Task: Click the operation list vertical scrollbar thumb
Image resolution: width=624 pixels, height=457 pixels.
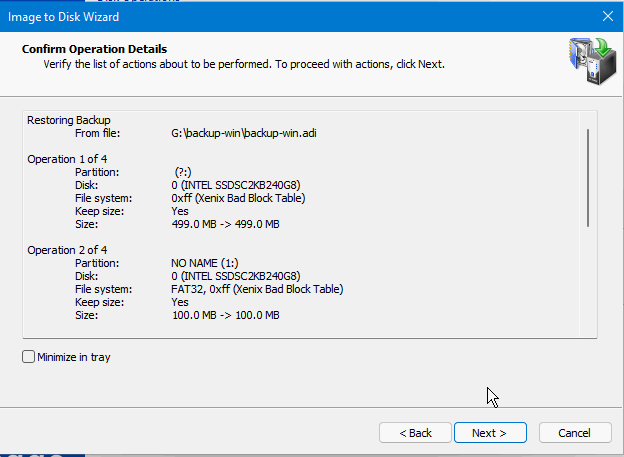Action: tap(588, 178)
